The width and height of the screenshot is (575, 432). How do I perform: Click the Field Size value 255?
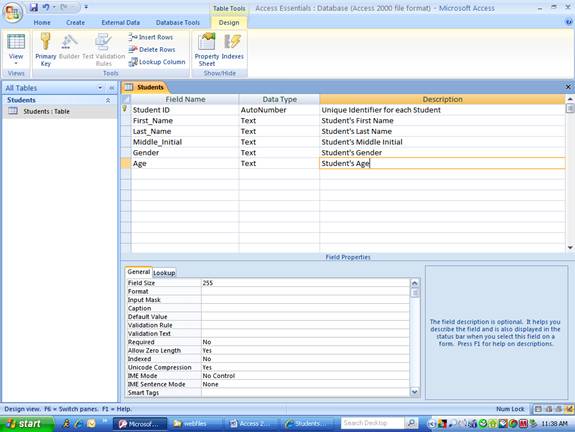(305, 283)
